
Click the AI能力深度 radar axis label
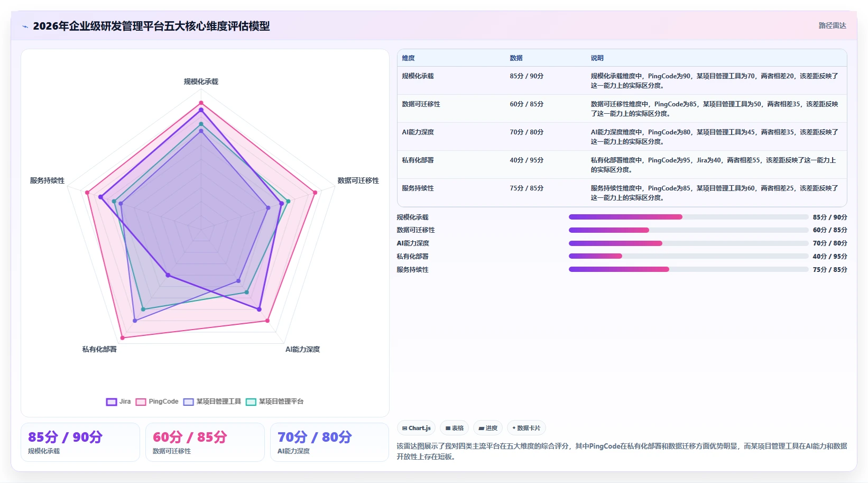pos(302,349)
